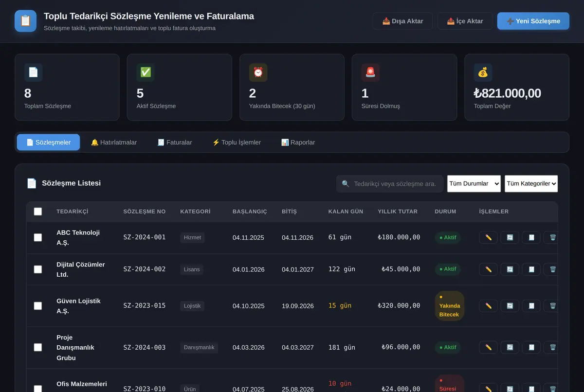This screenshot has width=584, height=392.
Task: Click invoice icon in Güven Lojistik row
Action: (x=531, y=306)
